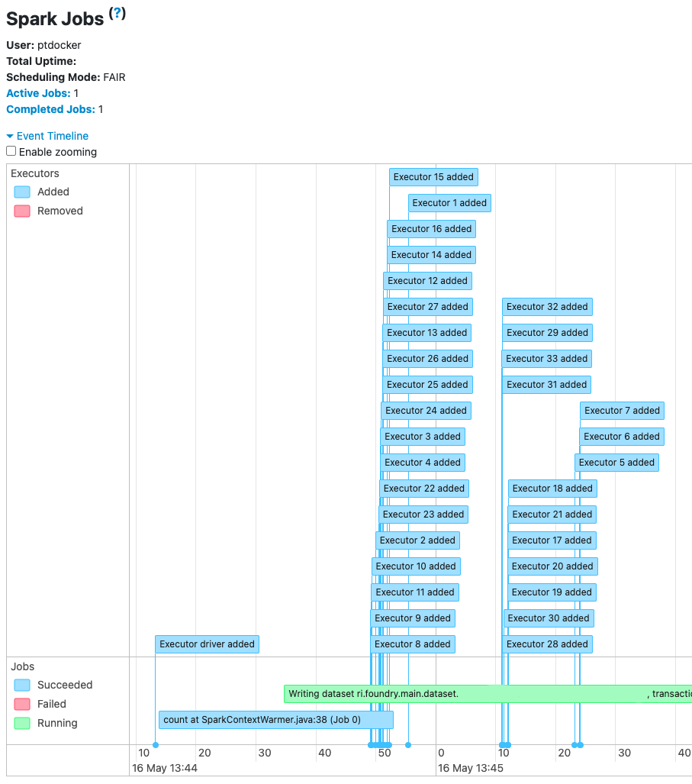
Task: Enable the zooming checkbox
Action: click(x=11, y=151)
